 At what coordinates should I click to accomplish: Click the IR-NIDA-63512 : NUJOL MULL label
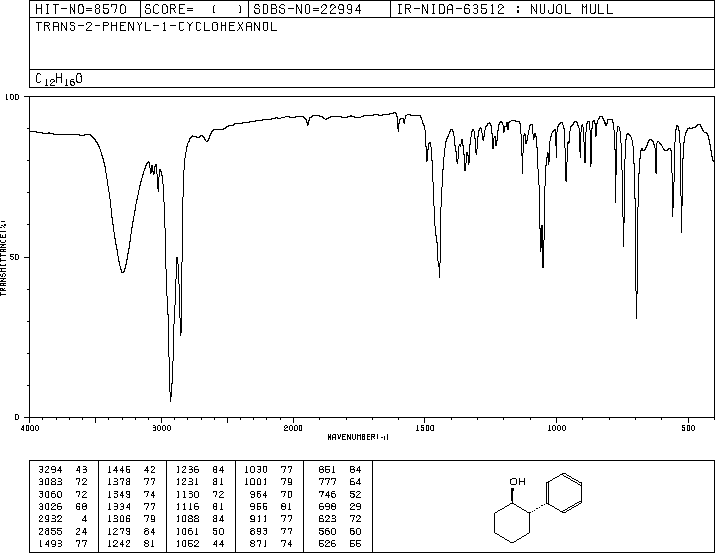pyautogui.click(x=505, y=9)
